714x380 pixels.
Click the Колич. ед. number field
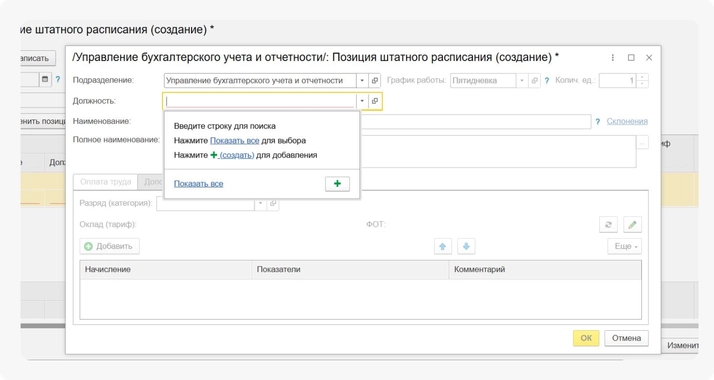[617, 81]
